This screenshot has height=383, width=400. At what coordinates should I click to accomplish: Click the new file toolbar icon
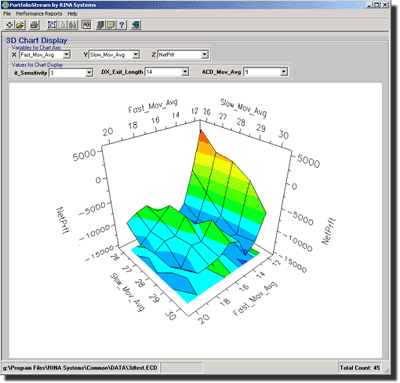point(10,25)
